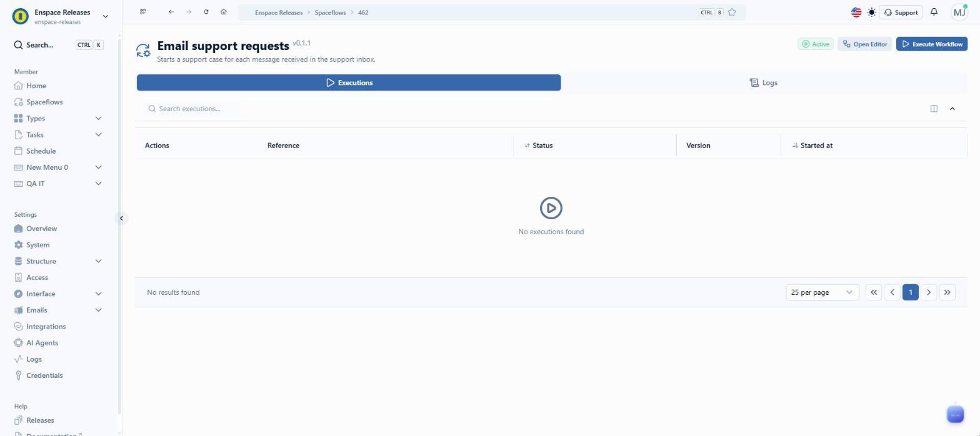Viewport: 980px width, 436px height.
Task: Navigate forward with the right arrow
Action: tap(188, 12)
